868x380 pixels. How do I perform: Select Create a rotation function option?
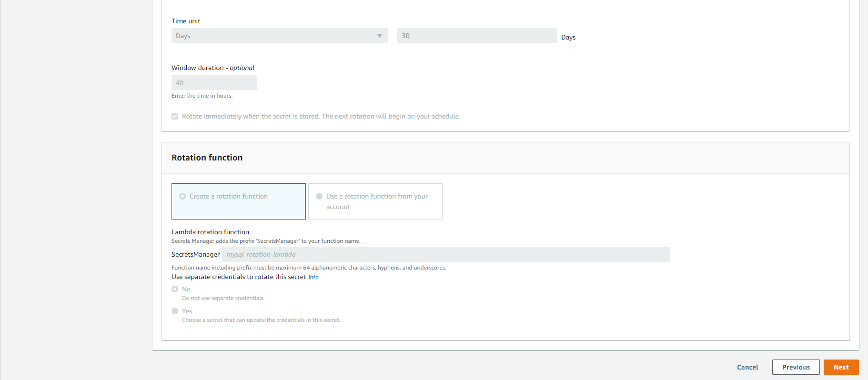pyautogui.click(x=238, y=201)
